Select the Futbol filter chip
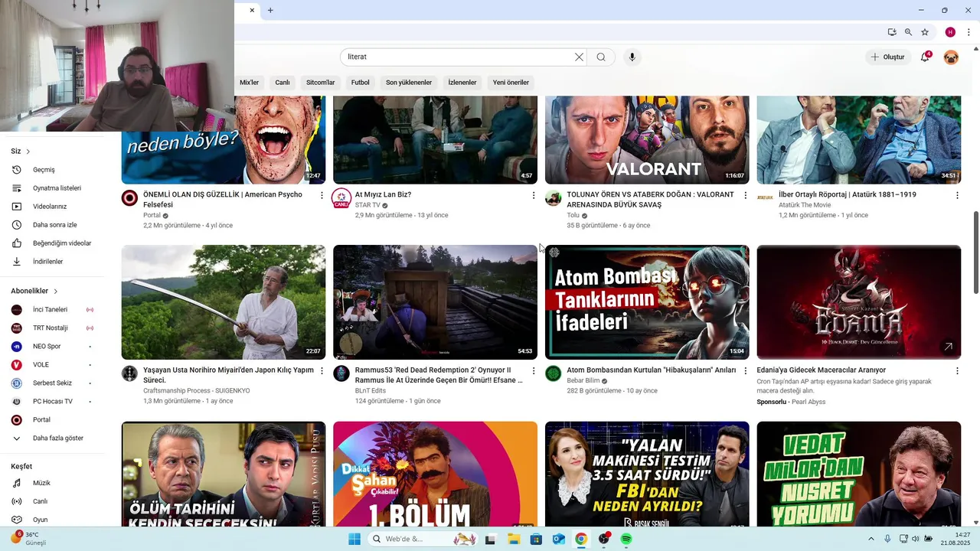The image size is (980, 551). coord(361,83)
